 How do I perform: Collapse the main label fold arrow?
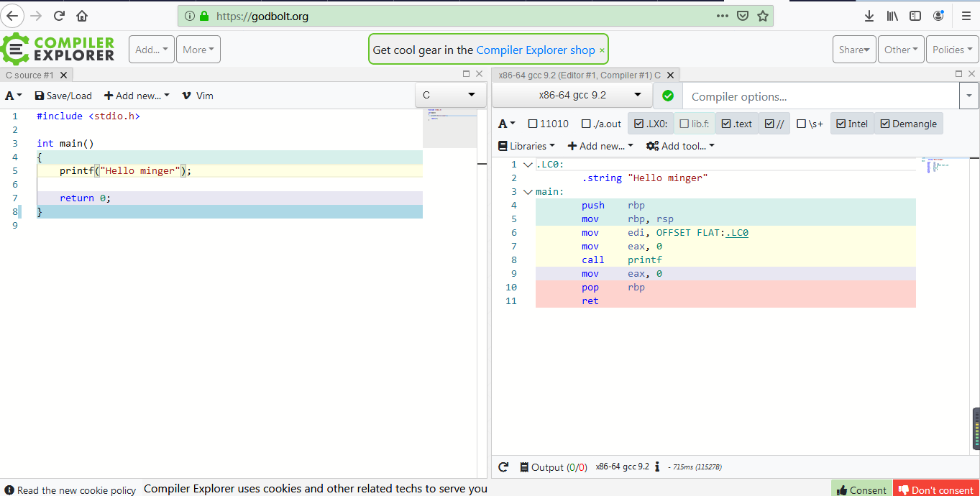(x=528, y=192)
